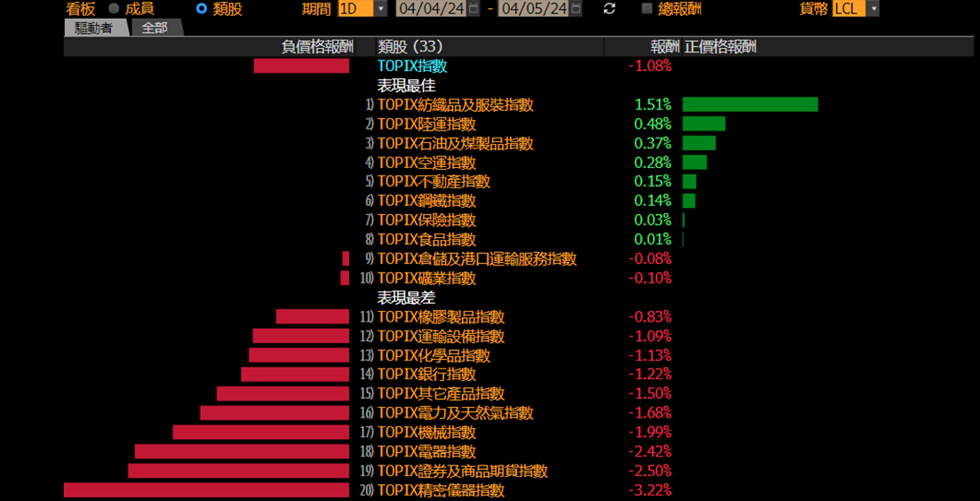Open the TOPIX指數 link
Screen dimensions: 980x501
coord(412,66)
